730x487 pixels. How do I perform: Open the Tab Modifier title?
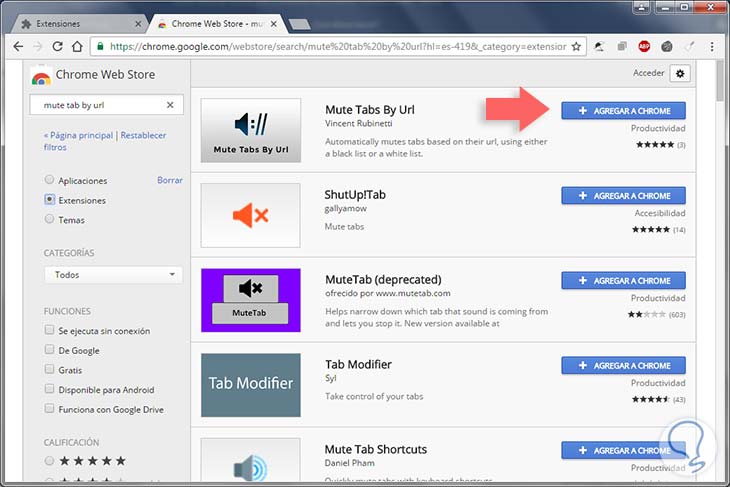pos(358,364)
